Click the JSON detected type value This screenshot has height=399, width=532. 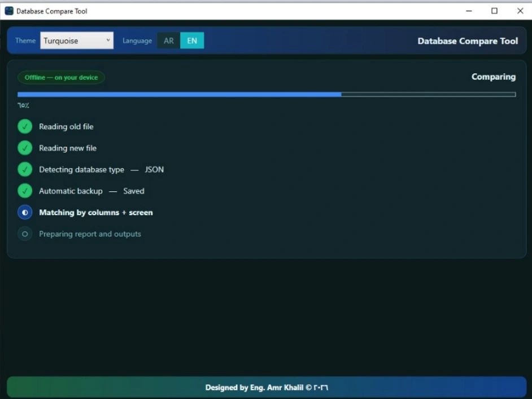click(x=154, y=169)
